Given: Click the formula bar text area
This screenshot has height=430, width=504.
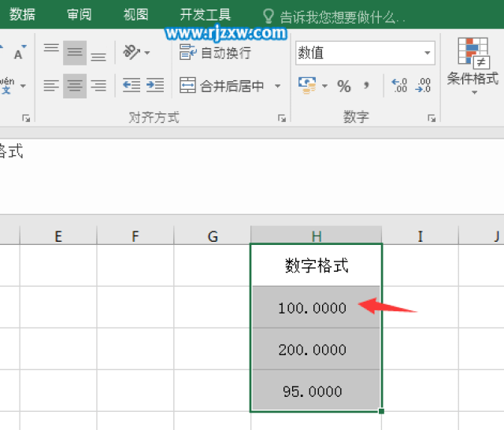Looking at the screenshot, I should 252,176.
